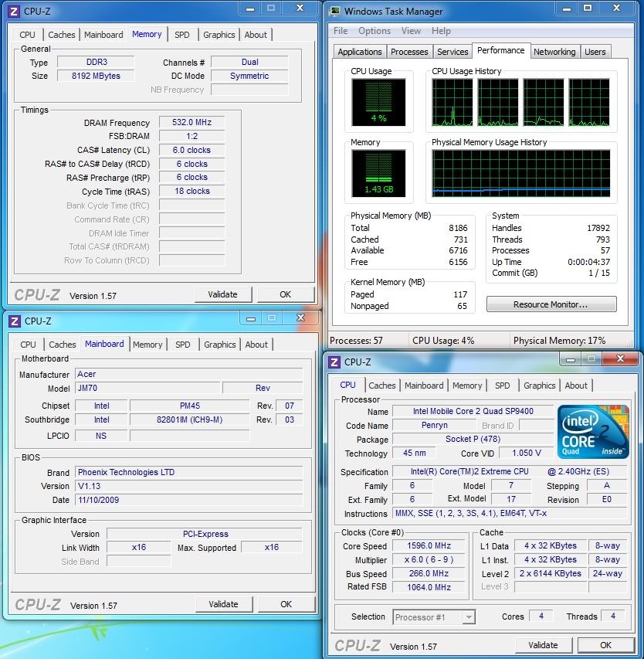
Task: Click Validate in CPU-Z processor window
Action: 543,645
